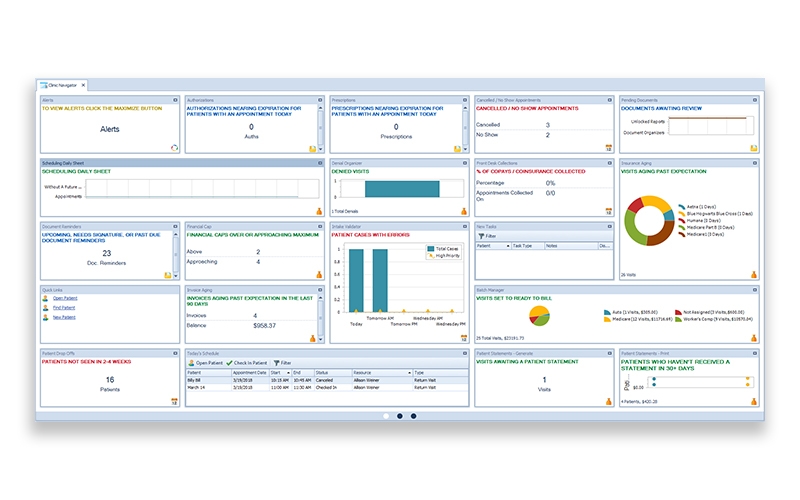
Task: Open the Find Patient quick link
Action: click(x=64, y=308)
